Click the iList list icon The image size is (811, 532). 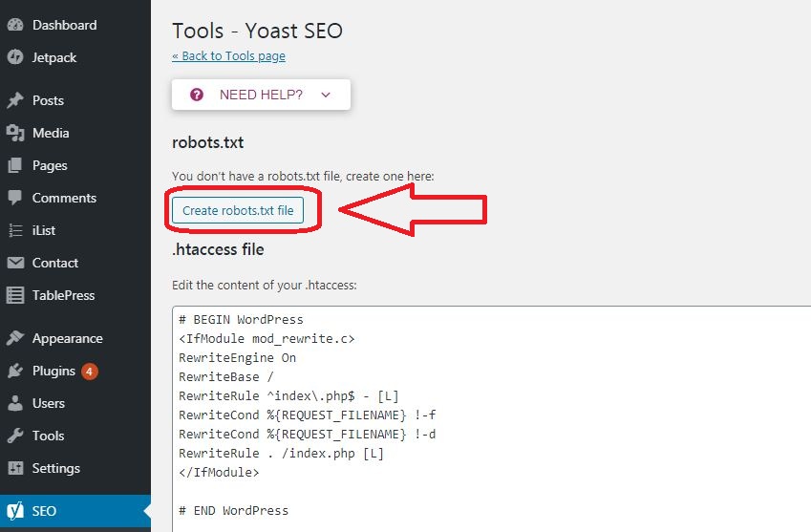coord(15,230)
